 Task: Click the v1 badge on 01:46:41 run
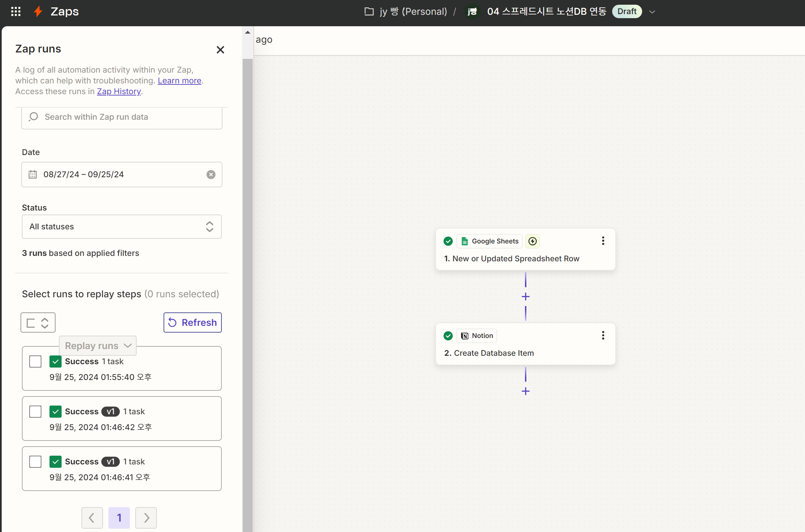click(x=111, y=462)
